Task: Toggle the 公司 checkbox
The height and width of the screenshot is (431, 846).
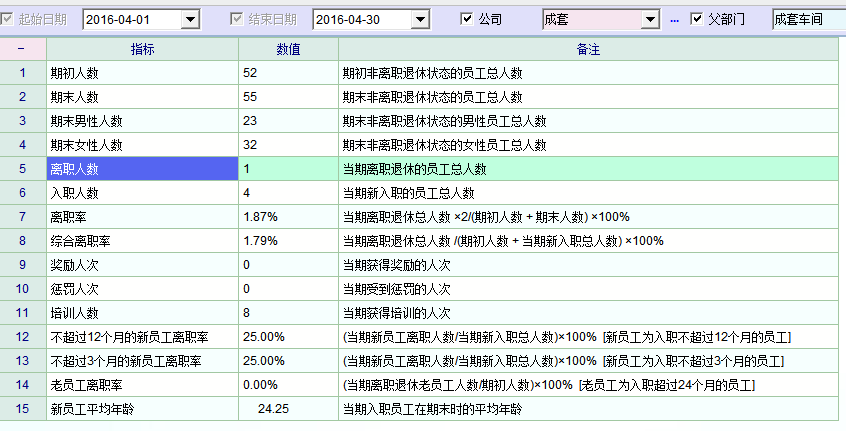Action: (467, 19)
